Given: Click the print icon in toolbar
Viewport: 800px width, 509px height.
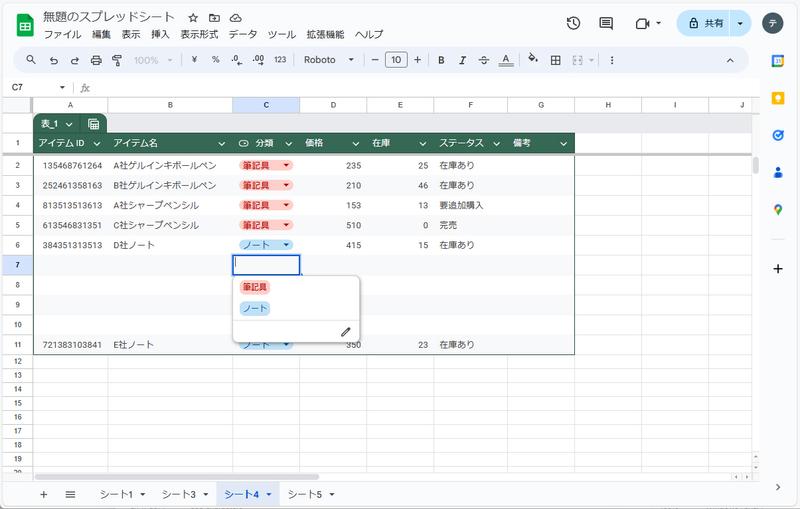Looking at the screenshot, I should pos(96,60).
